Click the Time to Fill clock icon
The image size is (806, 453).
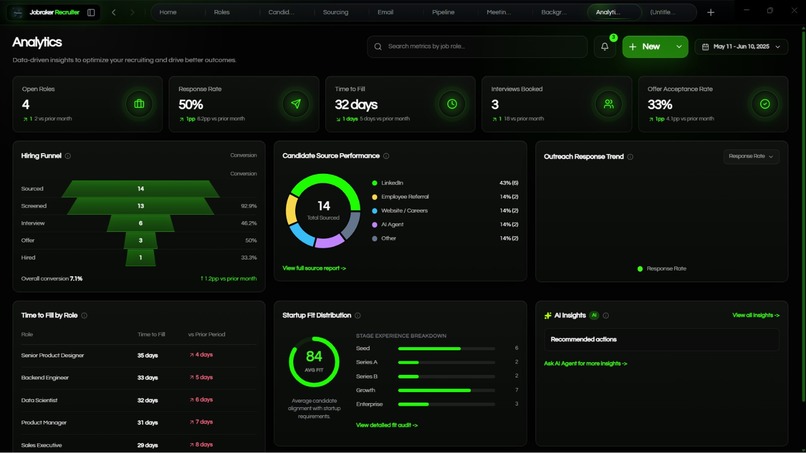pos(452,104)
